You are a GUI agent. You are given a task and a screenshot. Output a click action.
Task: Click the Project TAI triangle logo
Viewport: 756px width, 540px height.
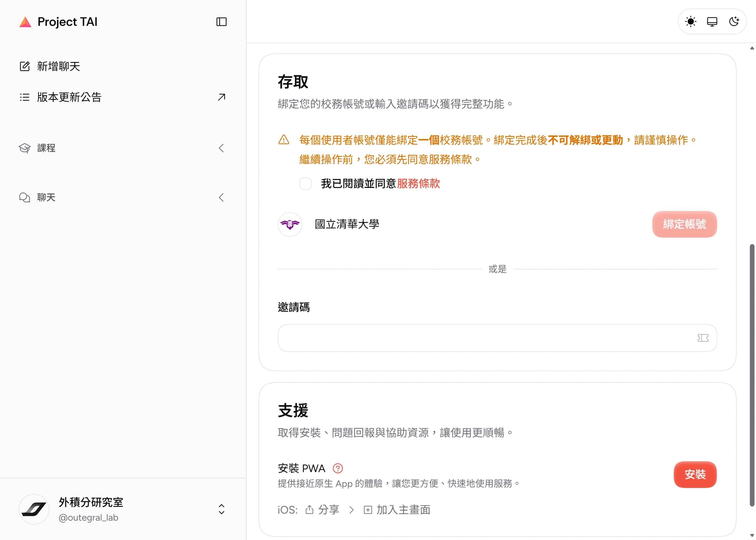25,22
